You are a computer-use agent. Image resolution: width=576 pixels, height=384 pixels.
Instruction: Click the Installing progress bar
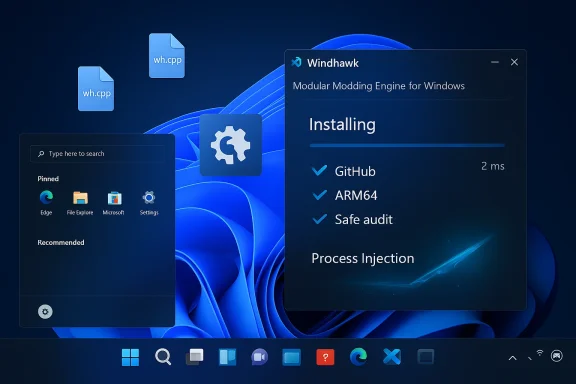pyautogui.click(x=407, y=146)
